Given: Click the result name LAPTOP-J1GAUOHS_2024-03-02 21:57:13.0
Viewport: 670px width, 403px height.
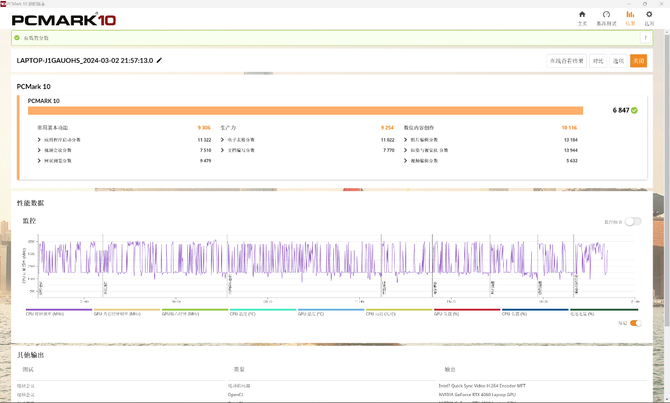Looking at the screenshot, I should click(85, 61).
